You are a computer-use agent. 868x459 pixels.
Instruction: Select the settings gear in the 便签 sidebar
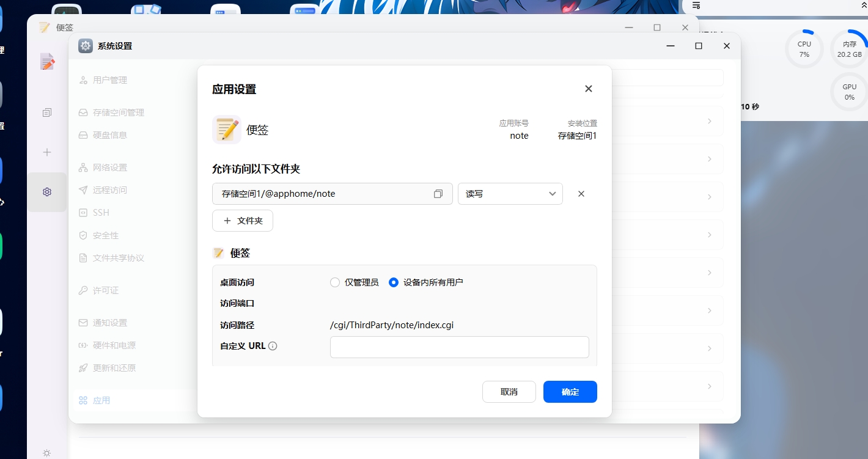pos(47,191)
